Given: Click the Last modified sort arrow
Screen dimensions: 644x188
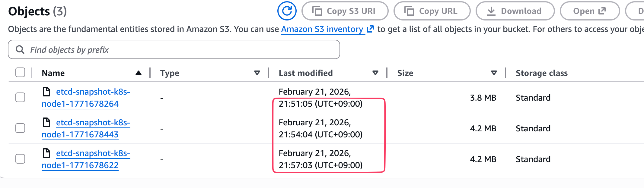Looking at the screenshot, I should [x=375, y=73].
